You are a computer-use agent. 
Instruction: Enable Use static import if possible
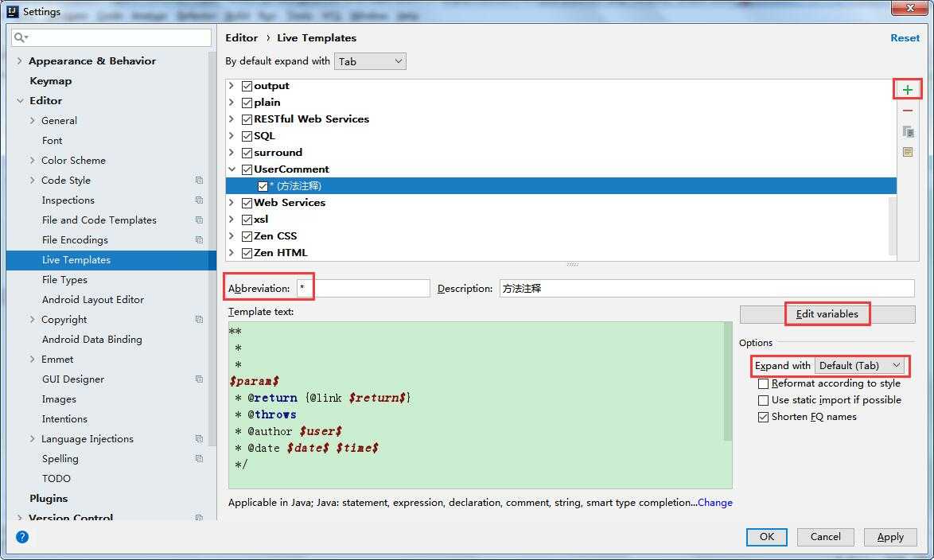(x=763, y=400)
